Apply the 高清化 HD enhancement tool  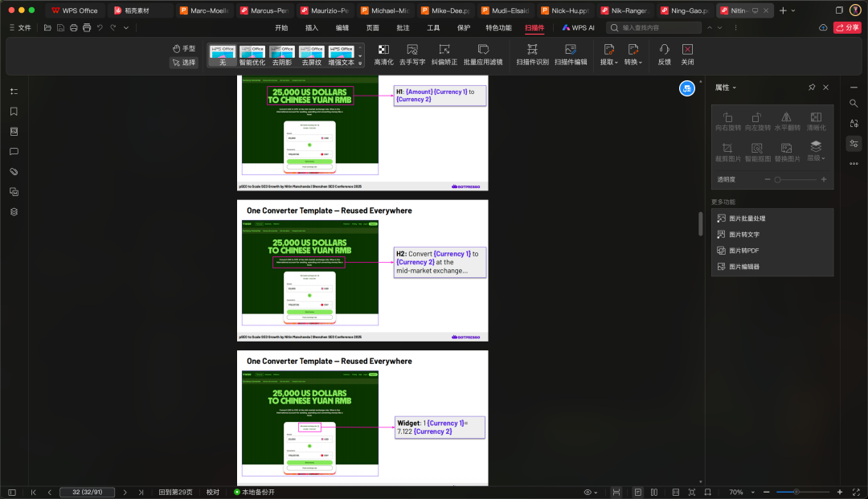point(383,55)
